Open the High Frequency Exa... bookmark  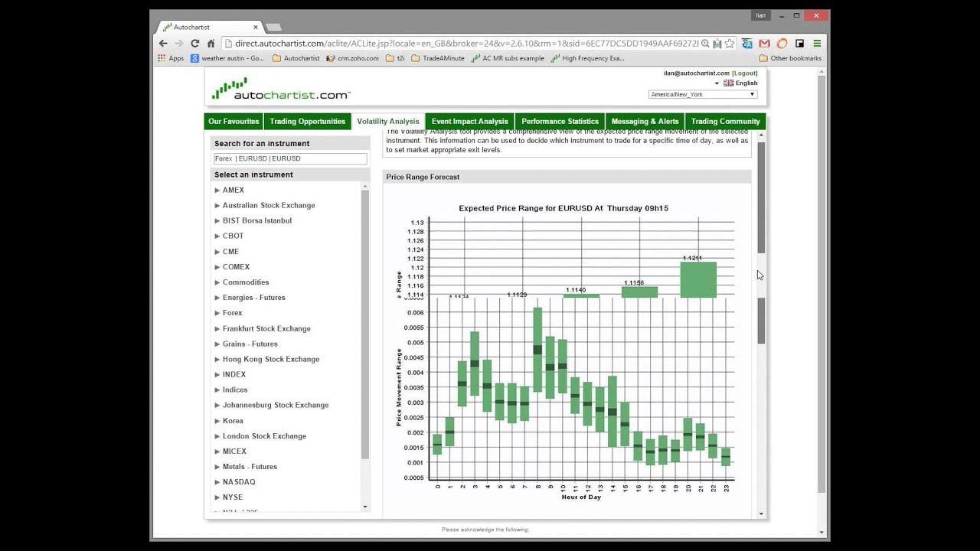coord(587,58)
